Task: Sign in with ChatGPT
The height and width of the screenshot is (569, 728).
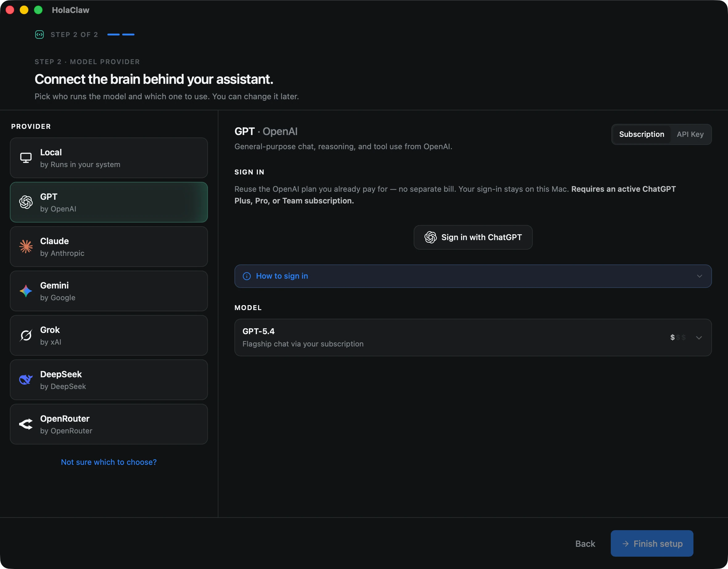Action: 473,237
